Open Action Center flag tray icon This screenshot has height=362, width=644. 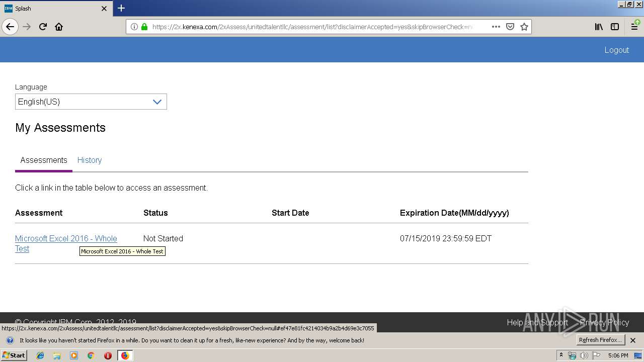point(596,355)
